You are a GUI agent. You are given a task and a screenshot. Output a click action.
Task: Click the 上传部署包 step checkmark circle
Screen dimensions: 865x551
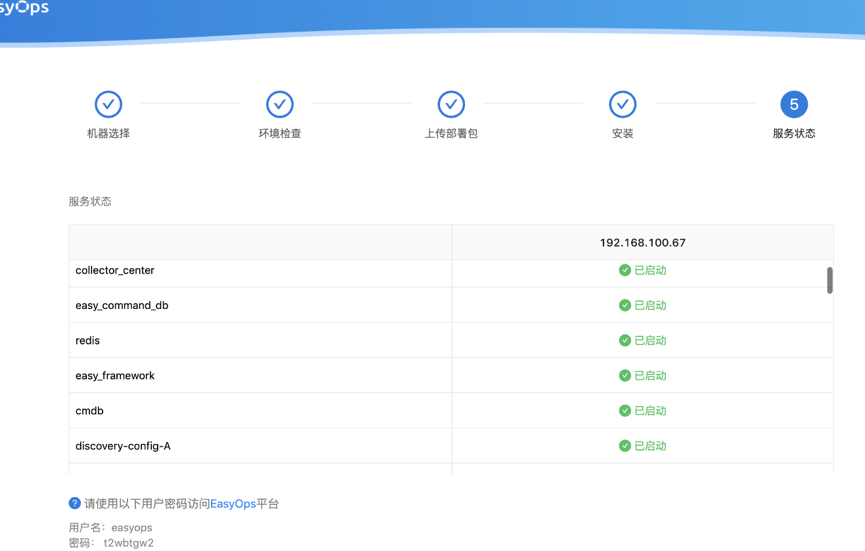(x=451, y=104)
